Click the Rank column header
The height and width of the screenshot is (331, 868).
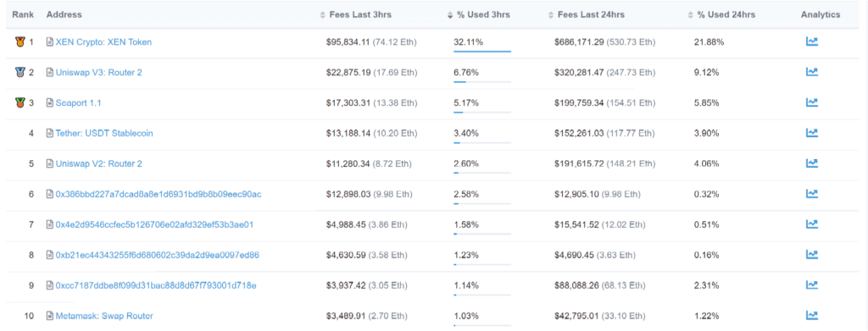point(23,15)
